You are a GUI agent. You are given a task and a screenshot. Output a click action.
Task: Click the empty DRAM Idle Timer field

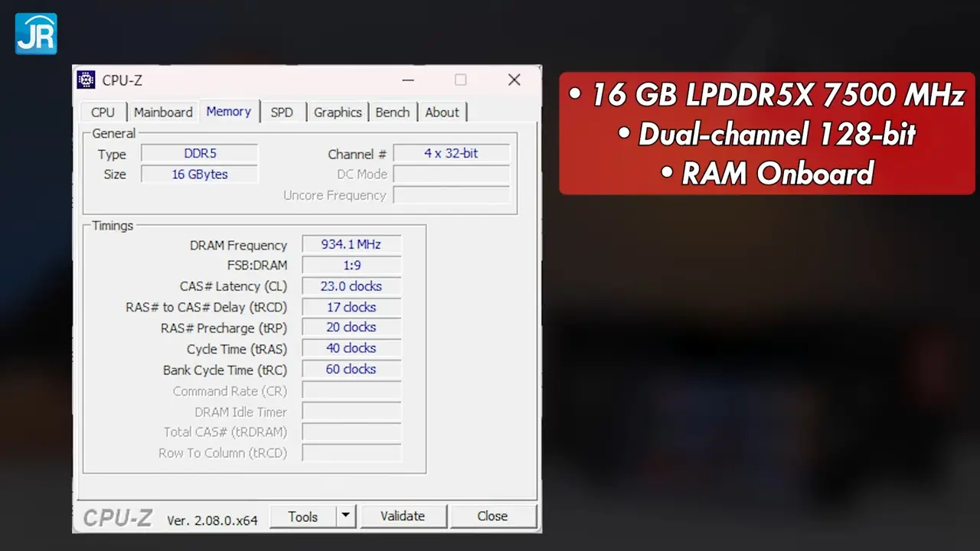(351, 412)
